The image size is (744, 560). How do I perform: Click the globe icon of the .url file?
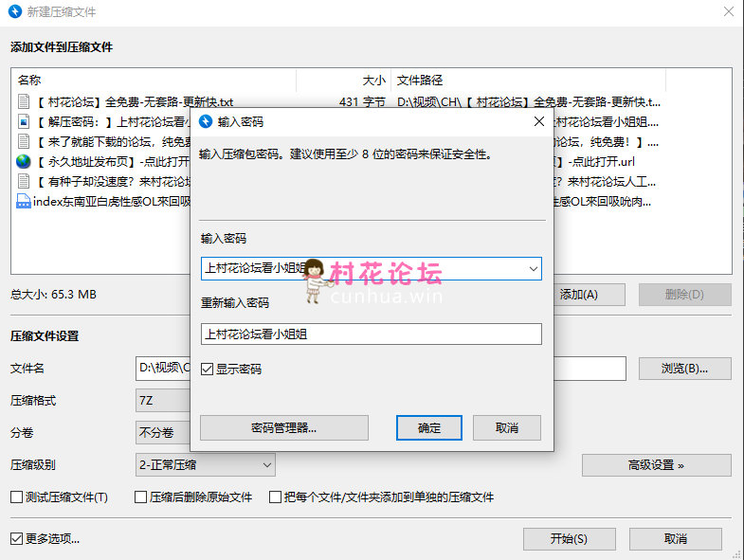(24, 161)
